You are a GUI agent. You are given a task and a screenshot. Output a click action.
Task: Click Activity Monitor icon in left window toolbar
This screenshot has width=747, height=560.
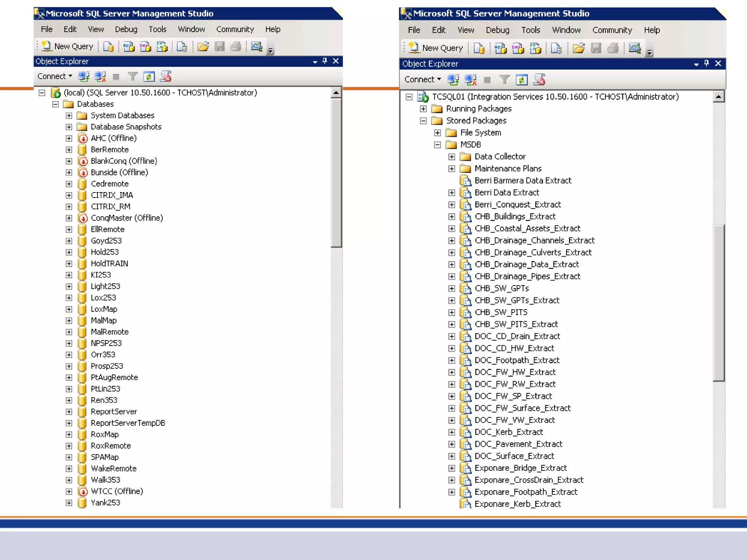coord(257,46)
